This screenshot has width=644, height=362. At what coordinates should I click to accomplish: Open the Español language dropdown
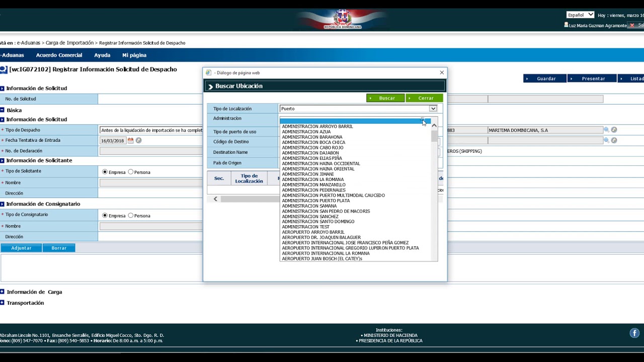click(581, 15)
